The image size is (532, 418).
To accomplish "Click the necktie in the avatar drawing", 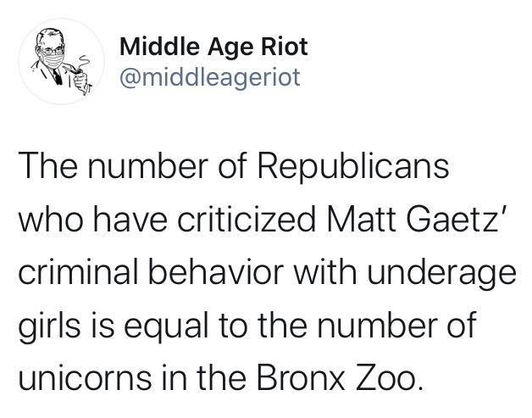I will tap(57, 76).
